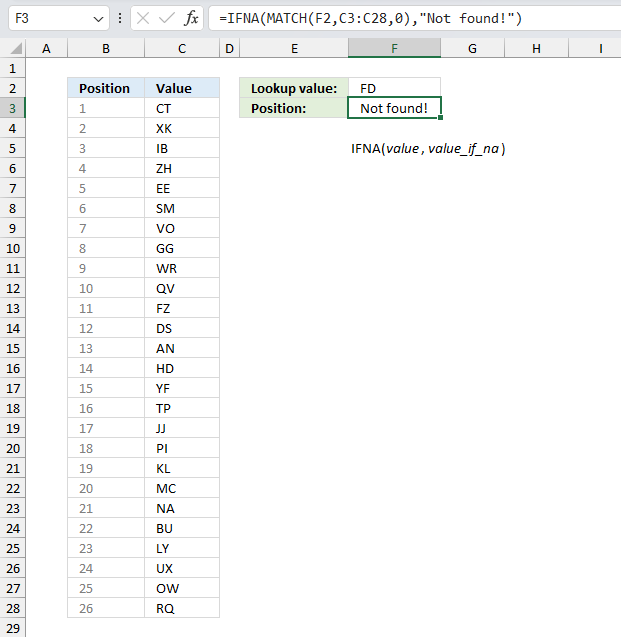Click position number 13 cell
Screen dimensions: 621x637
106,348
